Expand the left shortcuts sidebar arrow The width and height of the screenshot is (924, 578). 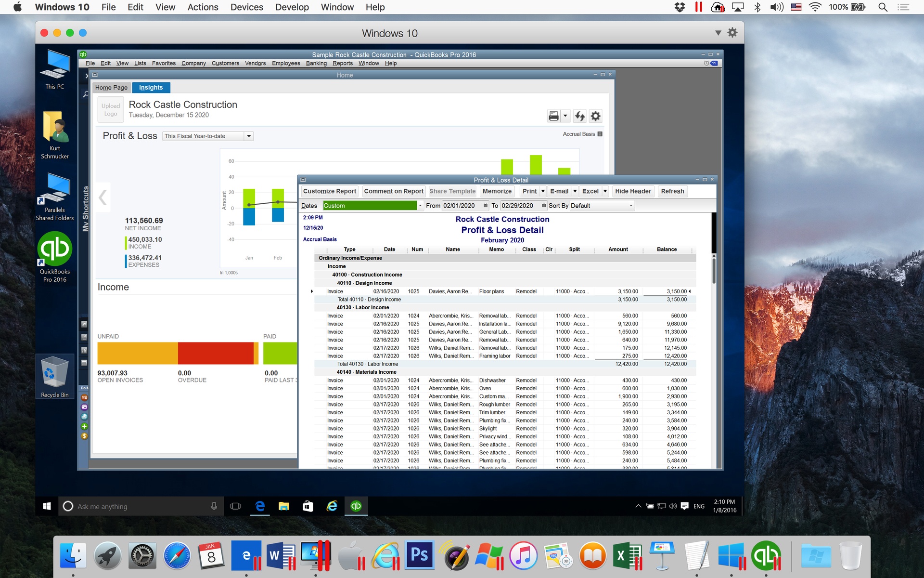coord(87,76)
